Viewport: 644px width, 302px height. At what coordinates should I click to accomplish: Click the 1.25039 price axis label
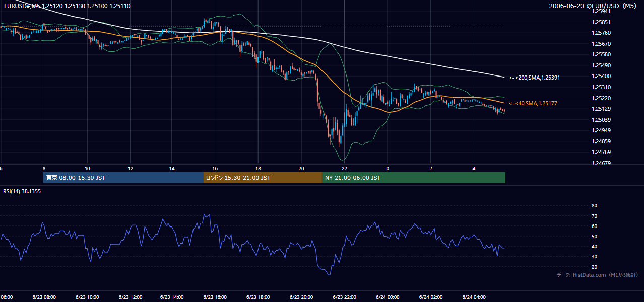coord(601,120)
